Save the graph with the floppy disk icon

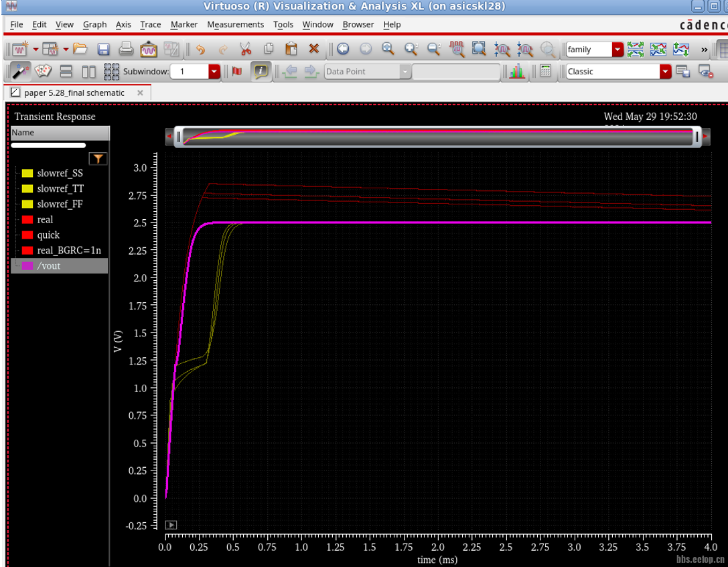tap(103, 49)
